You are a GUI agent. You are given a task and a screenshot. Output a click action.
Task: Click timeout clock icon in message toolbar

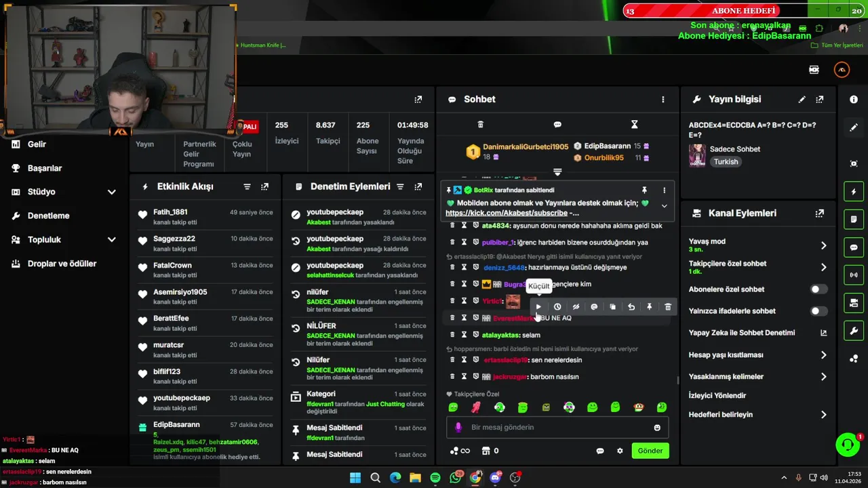tap(557, 307)
